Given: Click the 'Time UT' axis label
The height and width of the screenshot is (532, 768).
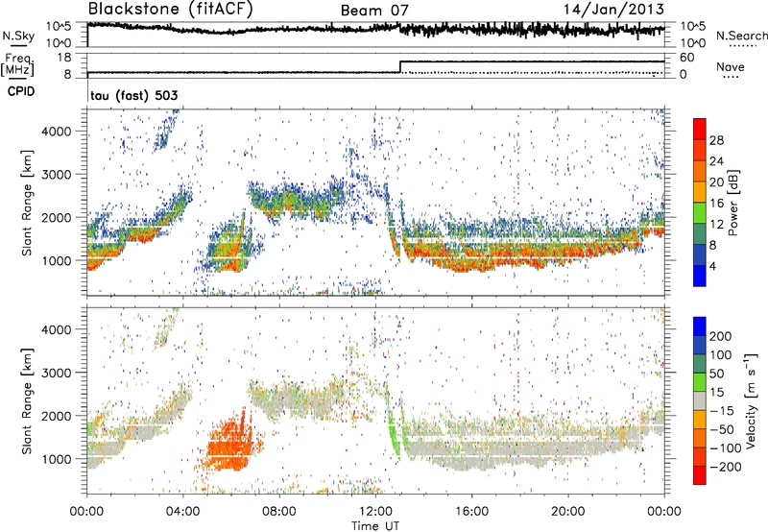Looking at the screenshot, I should click(375, 525).
